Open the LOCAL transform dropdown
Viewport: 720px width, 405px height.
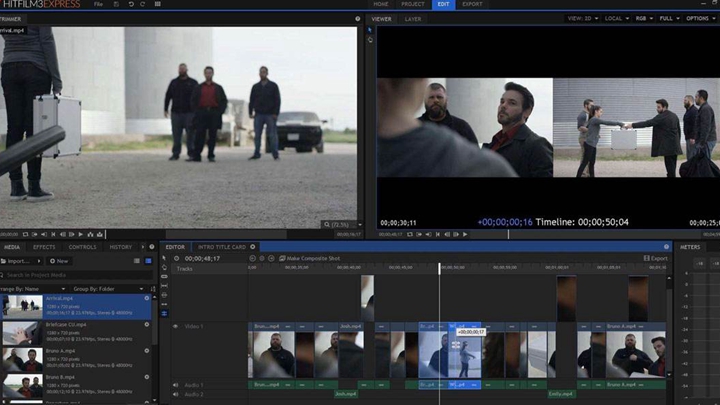pyautogui.click(x=617, y=18)
